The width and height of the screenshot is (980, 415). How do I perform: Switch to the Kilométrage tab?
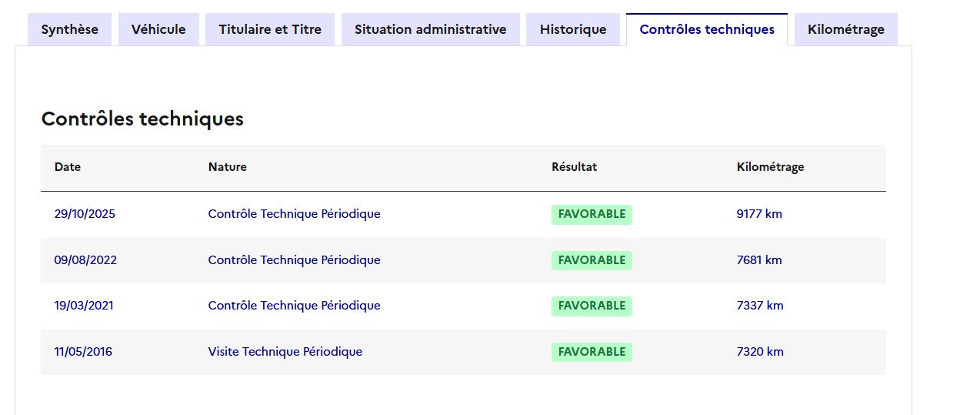[845, 29]
